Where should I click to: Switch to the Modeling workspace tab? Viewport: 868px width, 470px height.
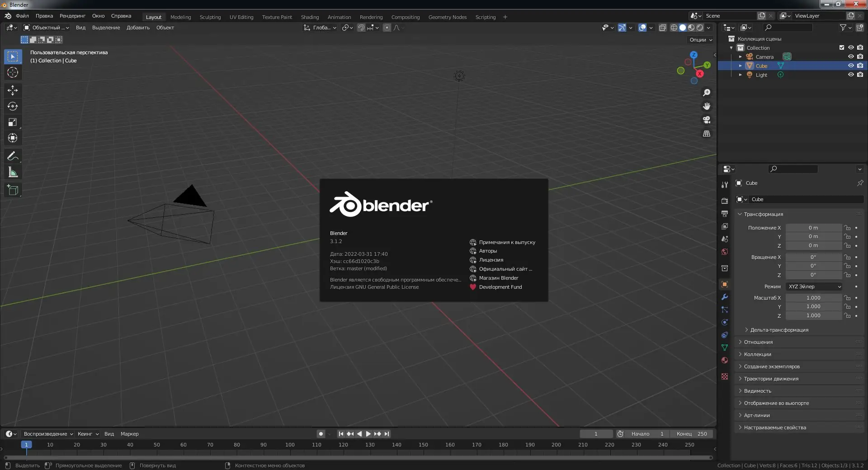180,17
